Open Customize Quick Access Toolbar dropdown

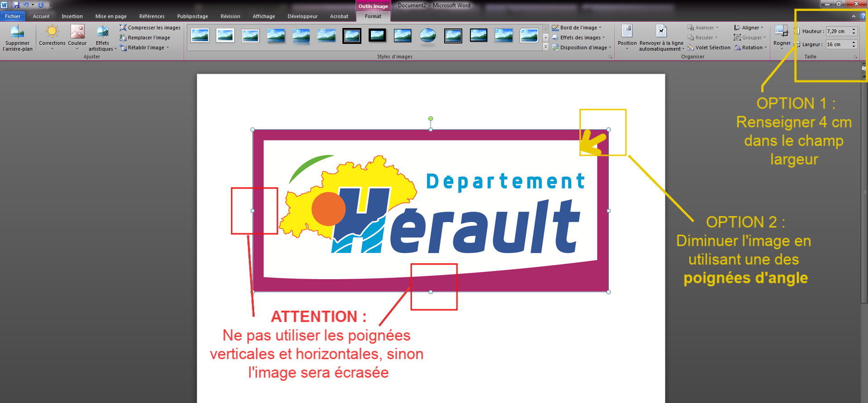[51, 5]
